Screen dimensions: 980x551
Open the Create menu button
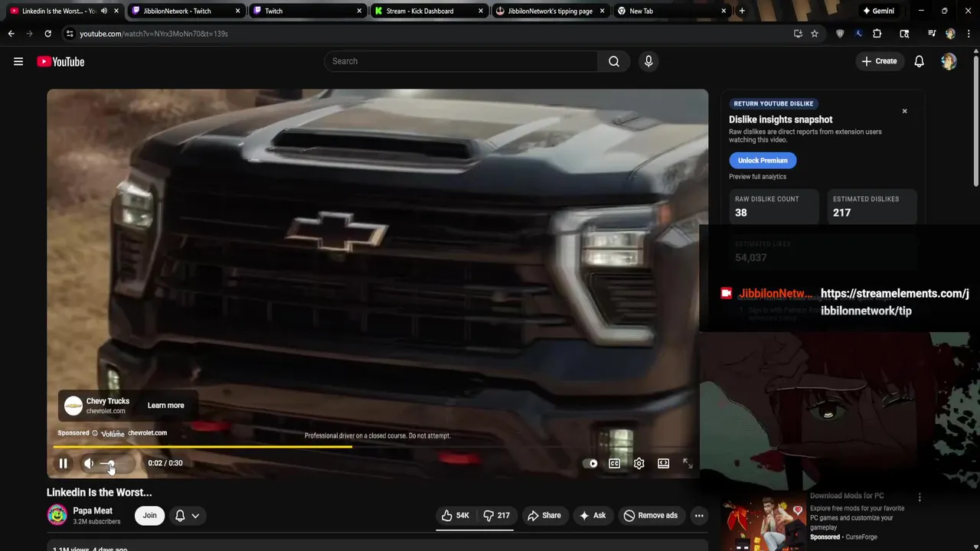click(x=878, y=61)
